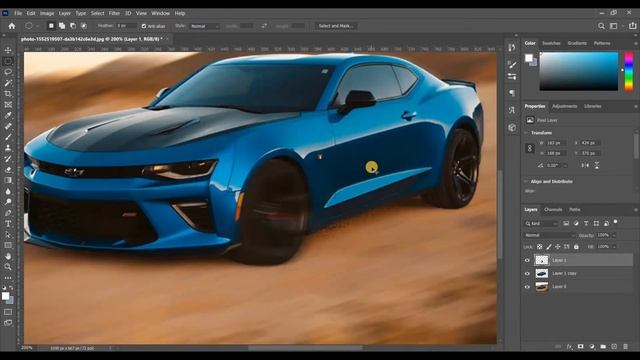Add a layer mask to the layer
640x360 pixels.
(x=581, y=347)
